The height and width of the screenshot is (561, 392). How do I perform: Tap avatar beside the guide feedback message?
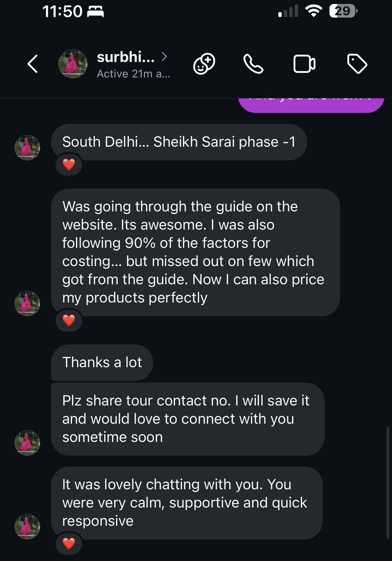click(27, 303)
